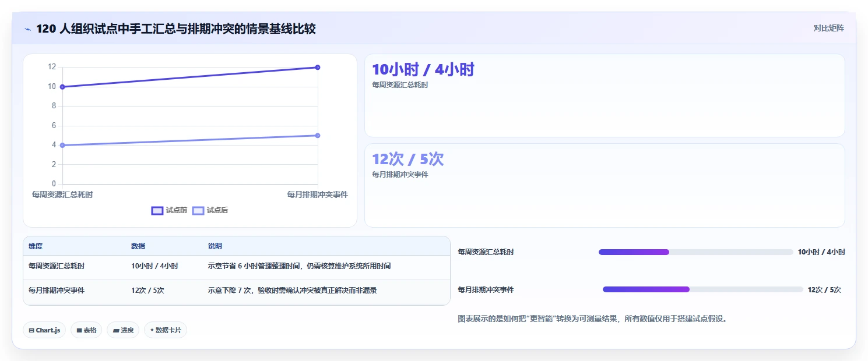868x361 pixels.
Task: Click the 试点后 legend color box
Action: coord(198,210)
